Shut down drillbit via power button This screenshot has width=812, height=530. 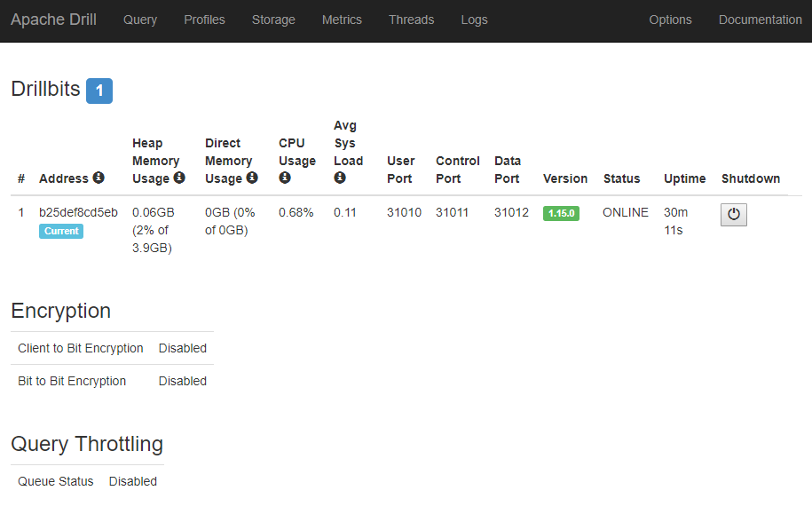pyautogui.click(x=733, y=215)
